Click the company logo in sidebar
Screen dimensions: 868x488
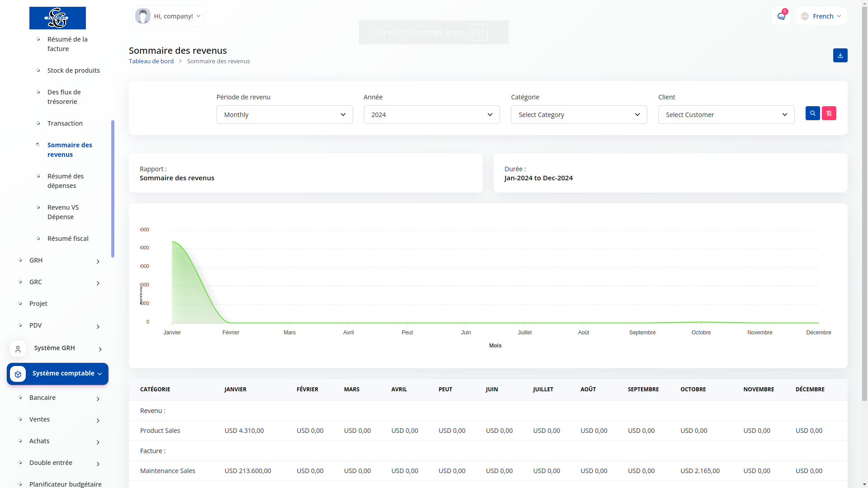click(57, 18)
